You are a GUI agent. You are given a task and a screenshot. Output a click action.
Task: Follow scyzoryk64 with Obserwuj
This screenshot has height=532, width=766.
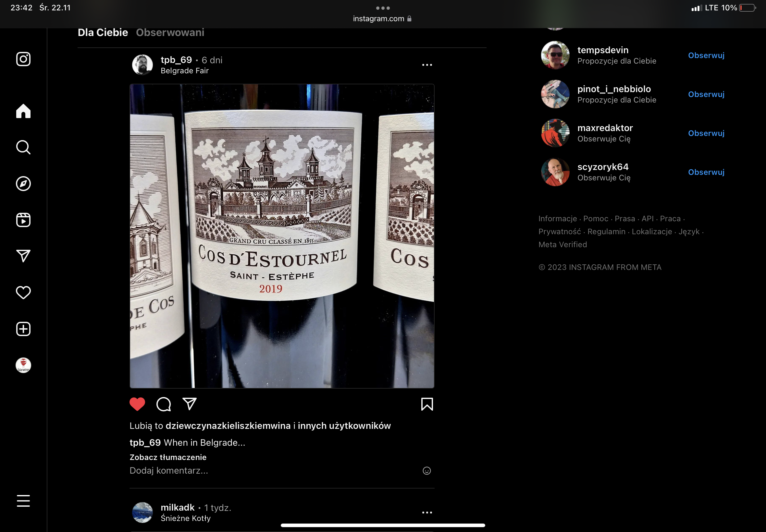706,172
